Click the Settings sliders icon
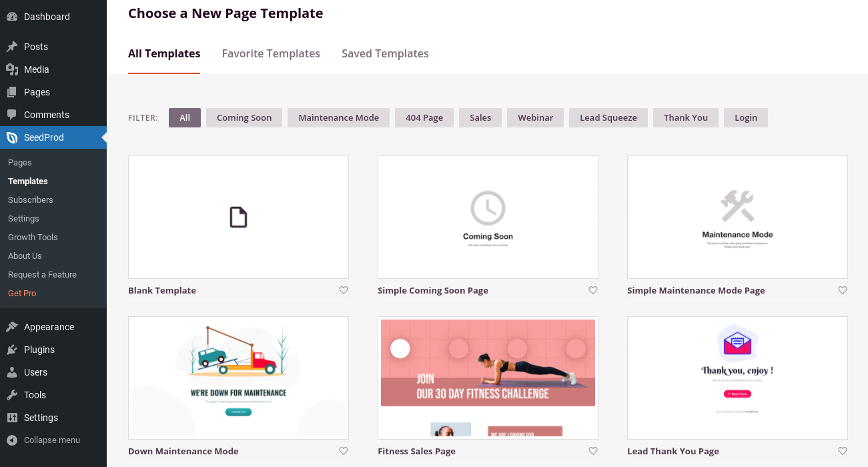 point(12,418)
